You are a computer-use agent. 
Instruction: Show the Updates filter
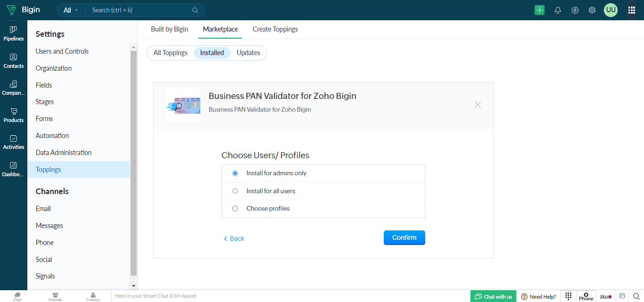point(248,53)
